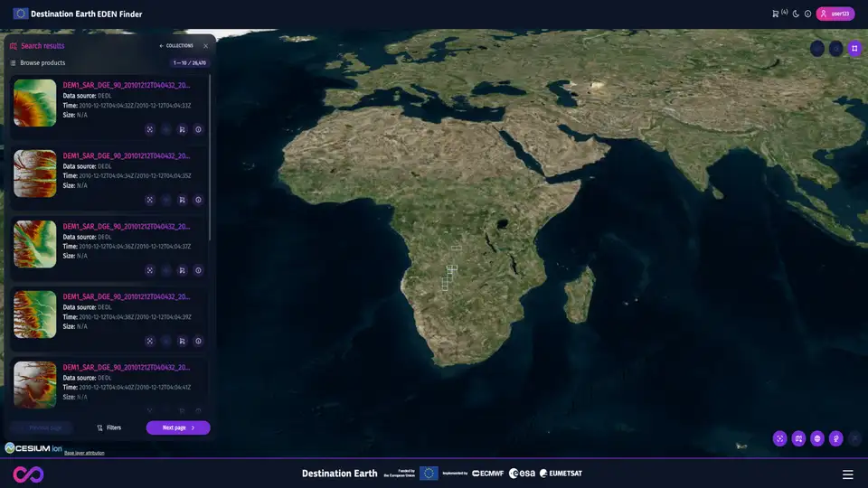Zoom to footprint of the fourth product
Viewport: 868px width, 488px height.
tap(149, 341)
